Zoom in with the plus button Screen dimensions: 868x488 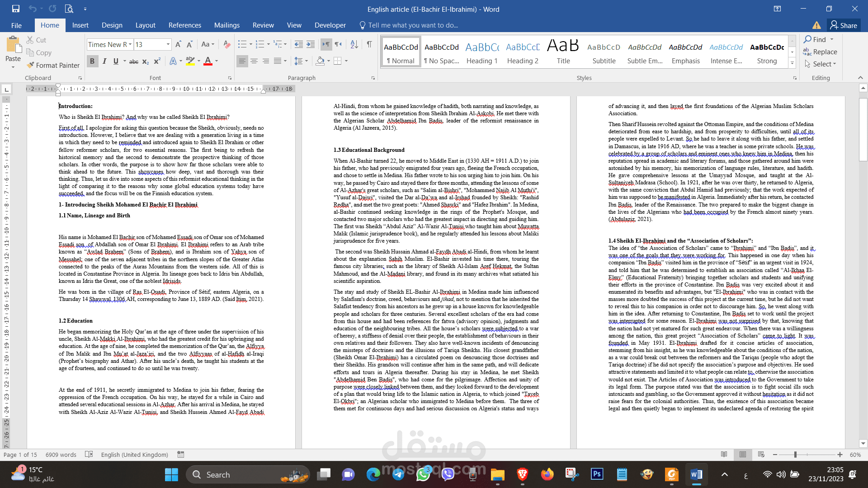(x=840, y=455)
